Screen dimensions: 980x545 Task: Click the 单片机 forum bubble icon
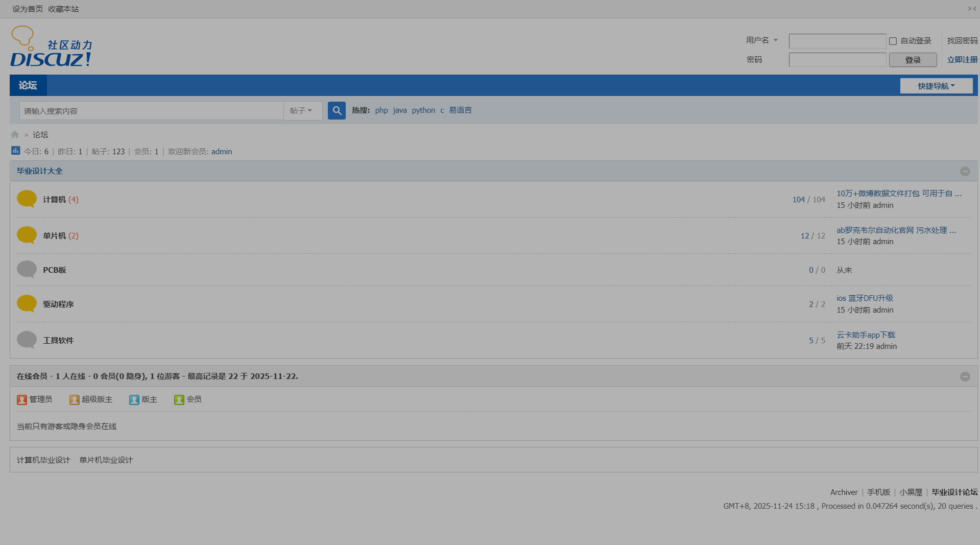point(27,235)
